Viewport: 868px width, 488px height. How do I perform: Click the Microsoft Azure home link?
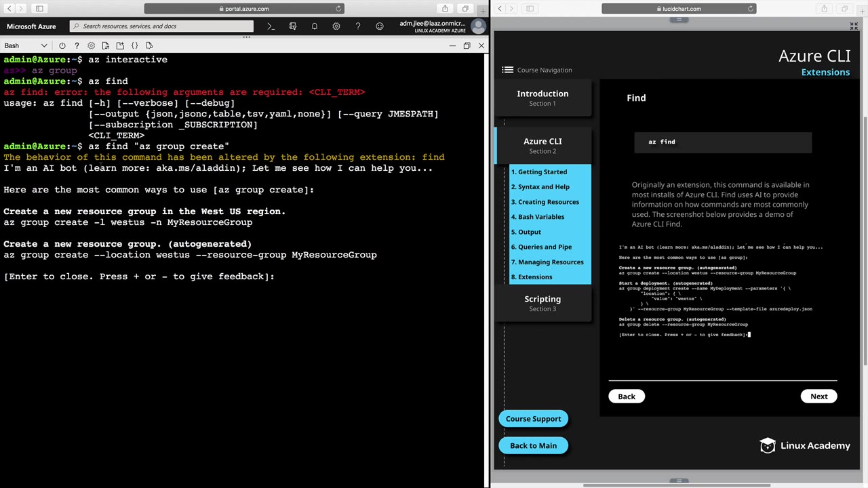click(31, 26)
